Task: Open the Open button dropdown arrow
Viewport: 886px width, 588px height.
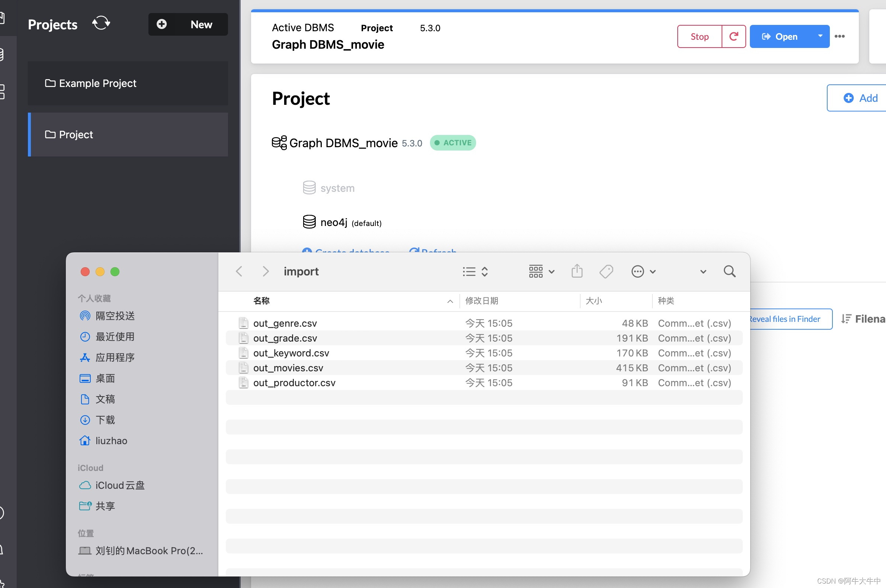Action: [820, 36]
